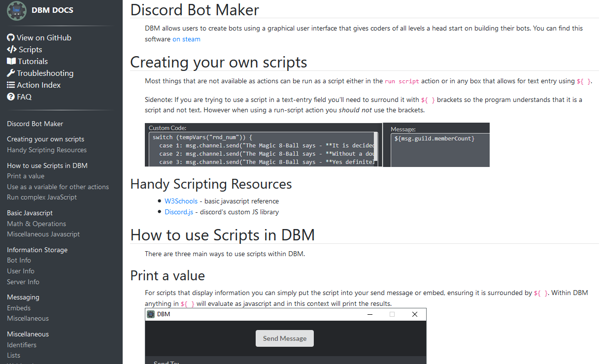602x364 pixels.
Task: Select Server Info in sidebar
Action: point(23,282)
